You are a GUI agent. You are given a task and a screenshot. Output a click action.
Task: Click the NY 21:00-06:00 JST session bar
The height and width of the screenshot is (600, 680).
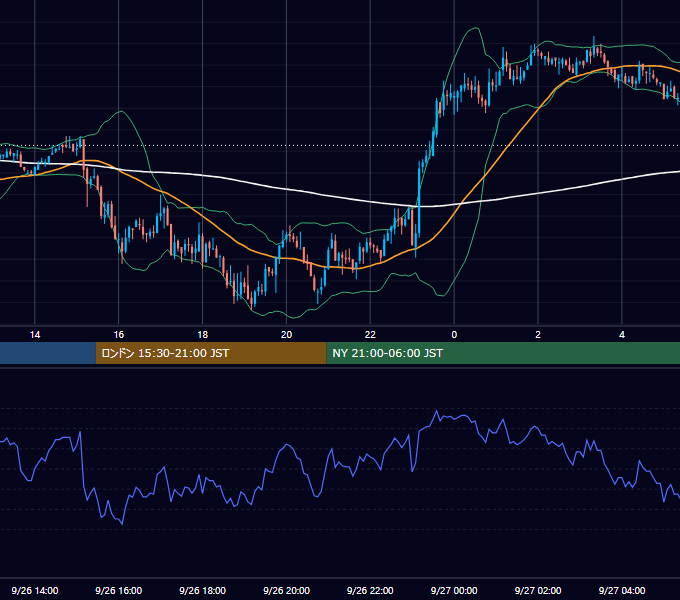point(503,353)
